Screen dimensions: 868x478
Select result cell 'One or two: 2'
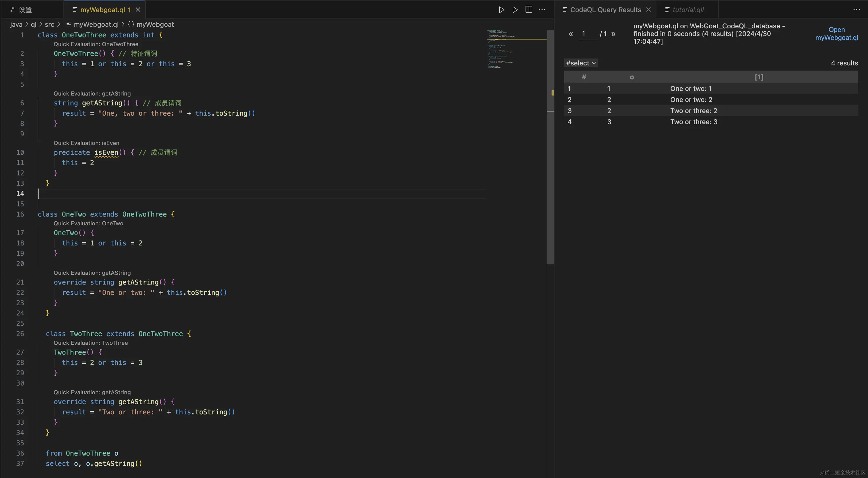click(x=691, y=99)
